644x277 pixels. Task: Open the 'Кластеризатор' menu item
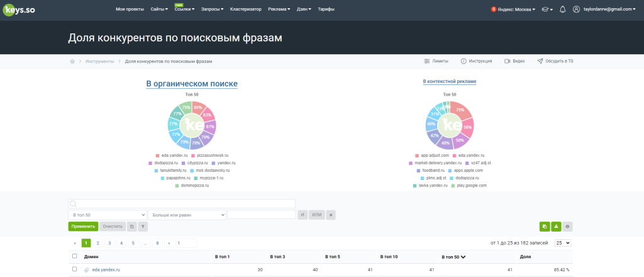[x=246, y=9]
